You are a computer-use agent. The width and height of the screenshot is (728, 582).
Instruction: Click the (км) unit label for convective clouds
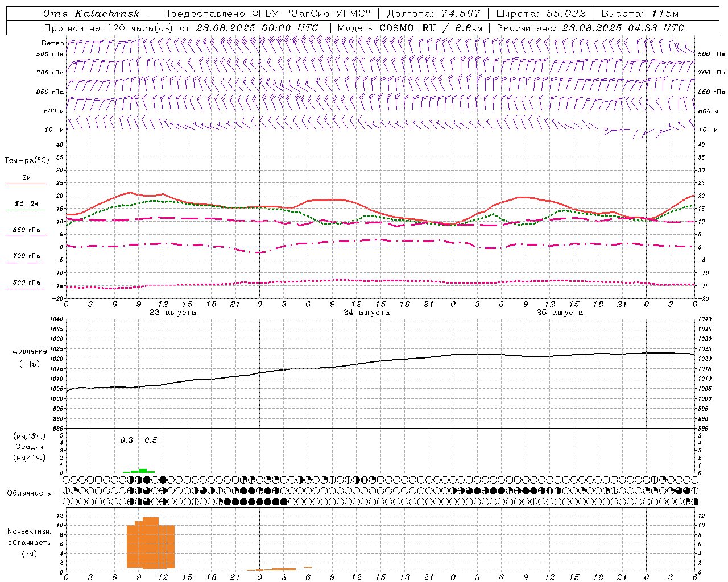tap(30, 554)
